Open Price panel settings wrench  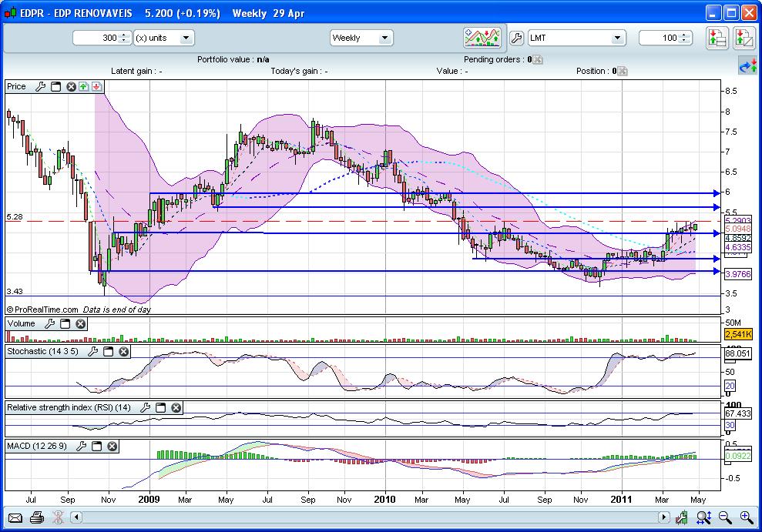(40, 86)
